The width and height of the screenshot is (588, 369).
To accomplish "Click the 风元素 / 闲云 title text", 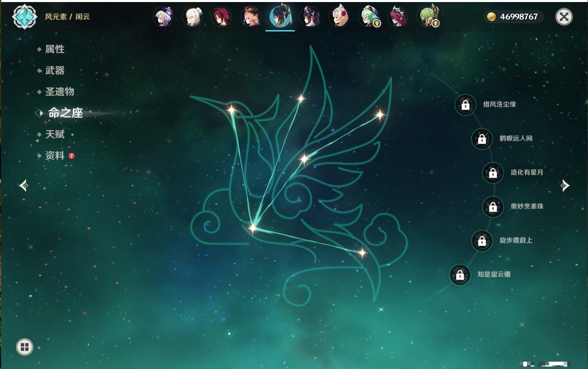I will tap(67, 17).
